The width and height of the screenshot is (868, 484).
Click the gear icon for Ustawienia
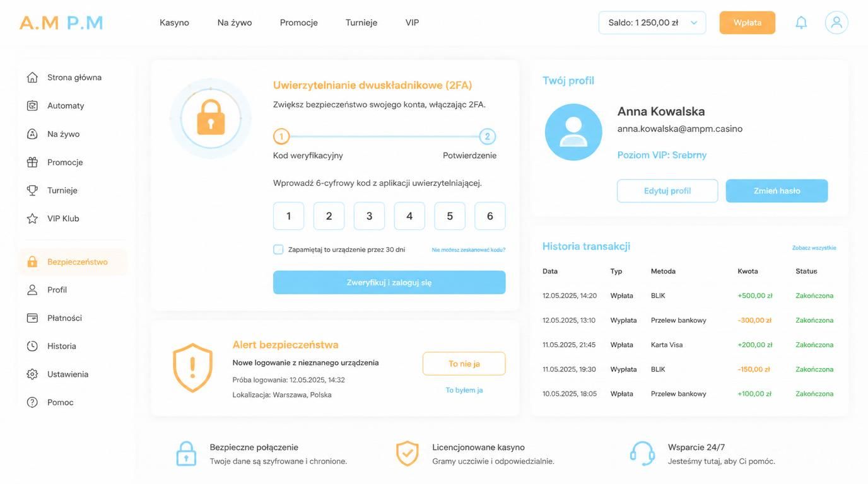pos(32,374)
